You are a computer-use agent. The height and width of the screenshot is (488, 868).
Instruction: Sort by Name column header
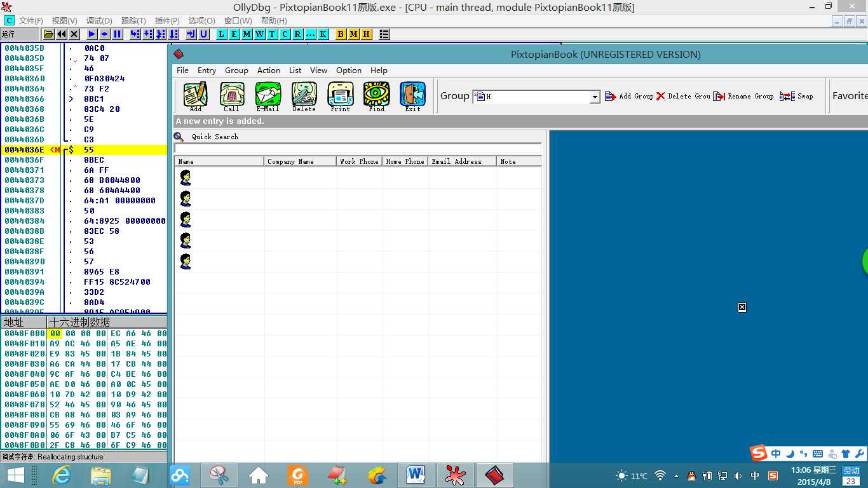point(219,161)
